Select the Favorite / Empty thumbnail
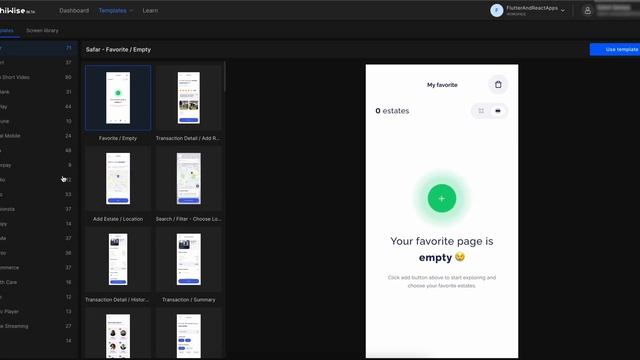 [x=118, y=98]
